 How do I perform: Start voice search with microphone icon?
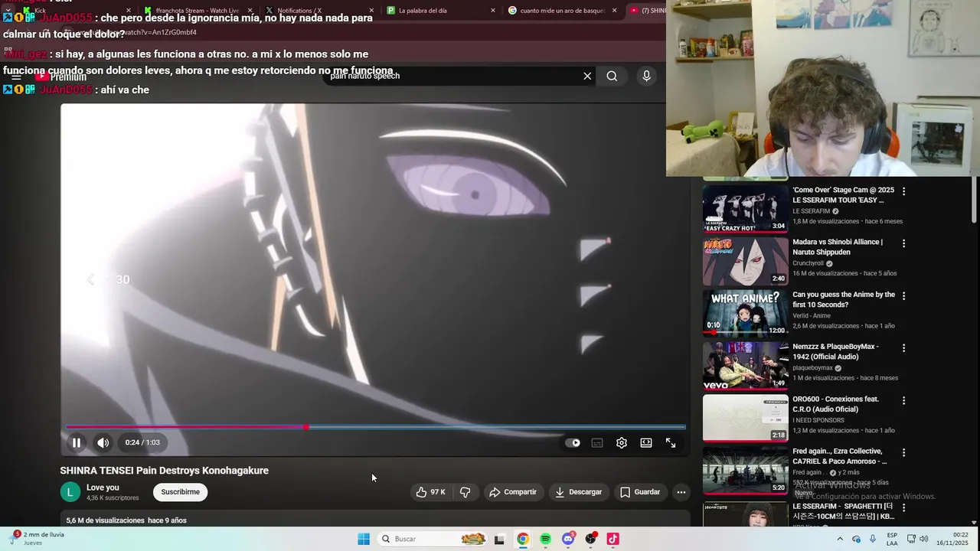(x=646, y=76)
